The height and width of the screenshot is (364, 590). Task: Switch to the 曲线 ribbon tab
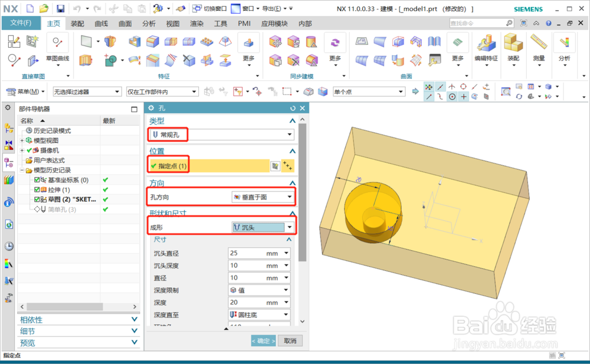tap(101, 24)
